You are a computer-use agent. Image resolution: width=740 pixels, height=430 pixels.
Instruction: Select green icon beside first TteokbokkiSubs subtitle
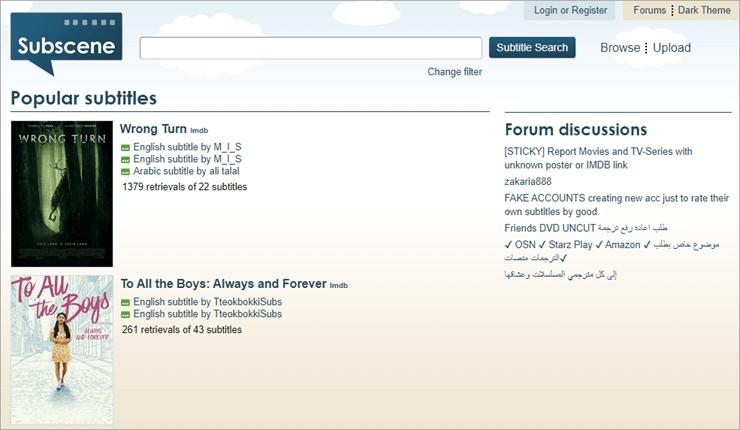point(125,302)
